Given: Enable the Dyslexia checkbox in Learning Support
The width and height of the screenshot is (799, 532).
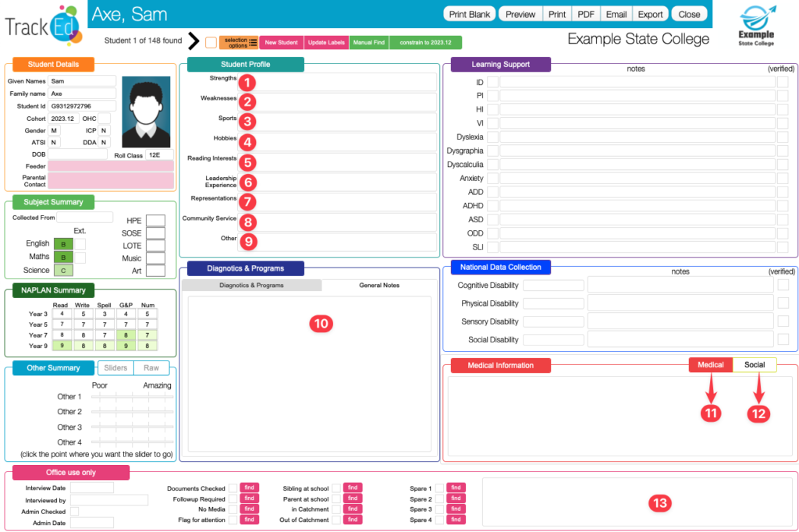Looking at the screenshot, I should pyautogui.click(x=493, y=137).
